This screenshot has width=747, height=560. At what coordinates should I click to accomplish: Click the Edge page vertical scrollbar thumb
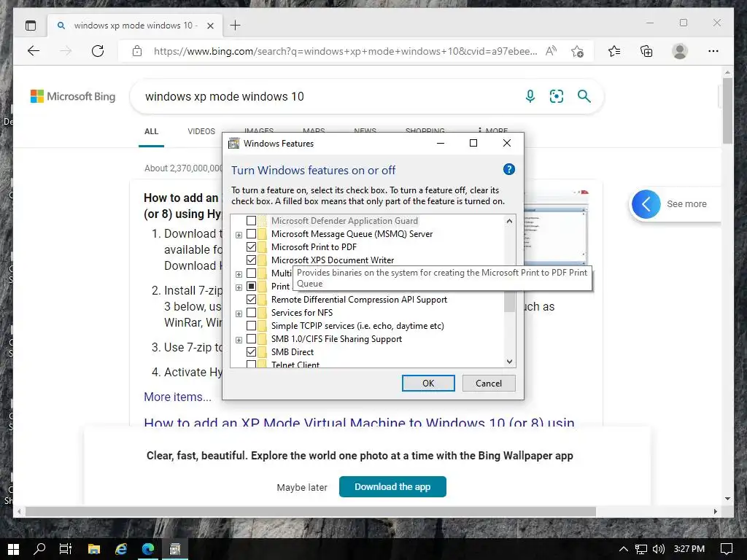pos(727,111)
